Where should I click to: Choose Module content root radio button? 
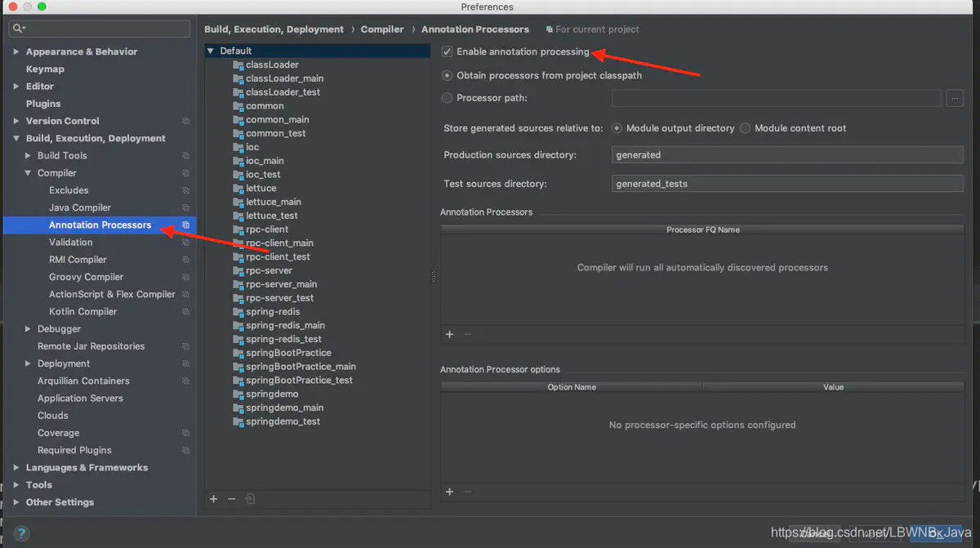tap(745, 128)
